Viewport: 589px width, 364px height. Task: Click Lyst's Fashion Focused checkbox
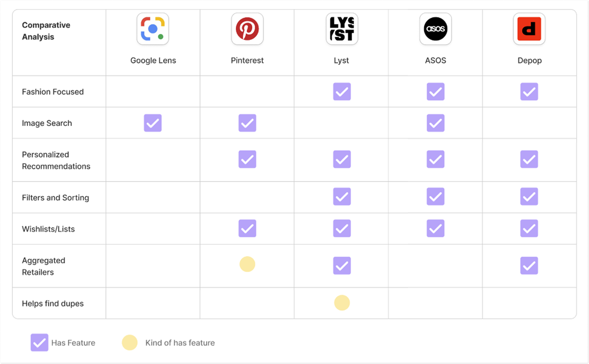tap(342, 92)
